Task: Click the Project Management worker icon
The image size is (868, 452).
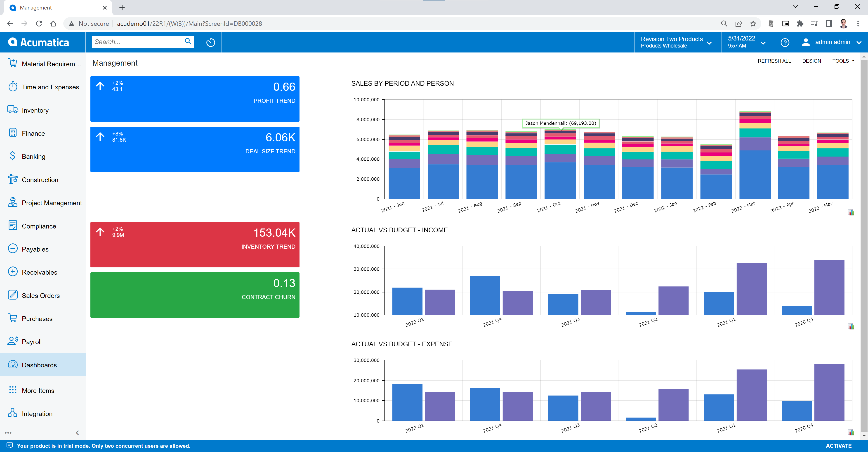Action: point(12,202)
